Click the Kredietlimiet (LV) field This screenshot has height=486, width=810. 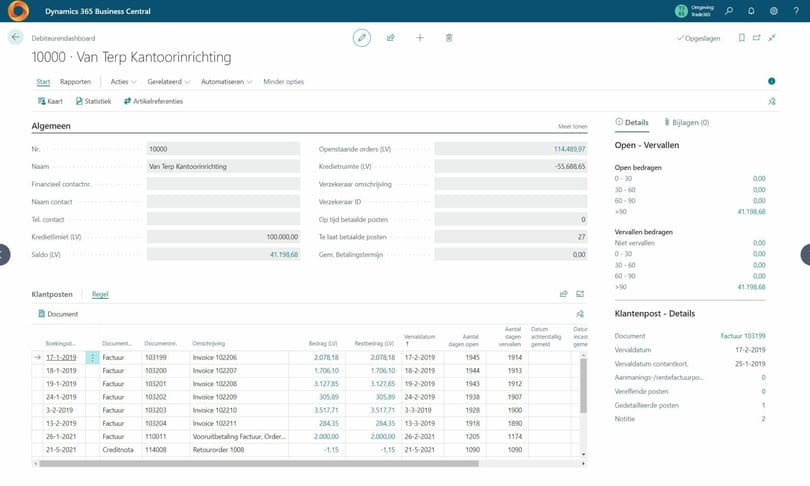(x=223, y=237)
